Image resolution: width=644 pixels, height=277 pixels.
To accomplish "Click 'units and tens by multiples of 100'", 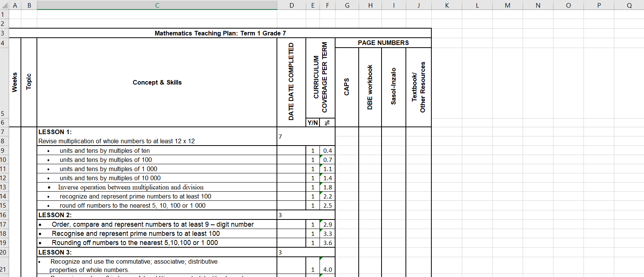I will [157, 160].
